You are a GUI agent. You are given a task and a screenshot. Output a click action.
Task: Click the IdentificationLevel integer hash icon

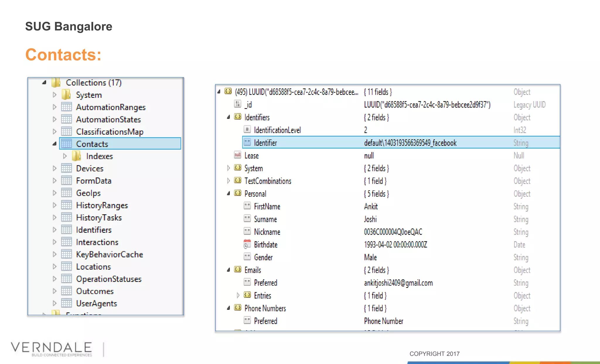[x=247, y=129]
